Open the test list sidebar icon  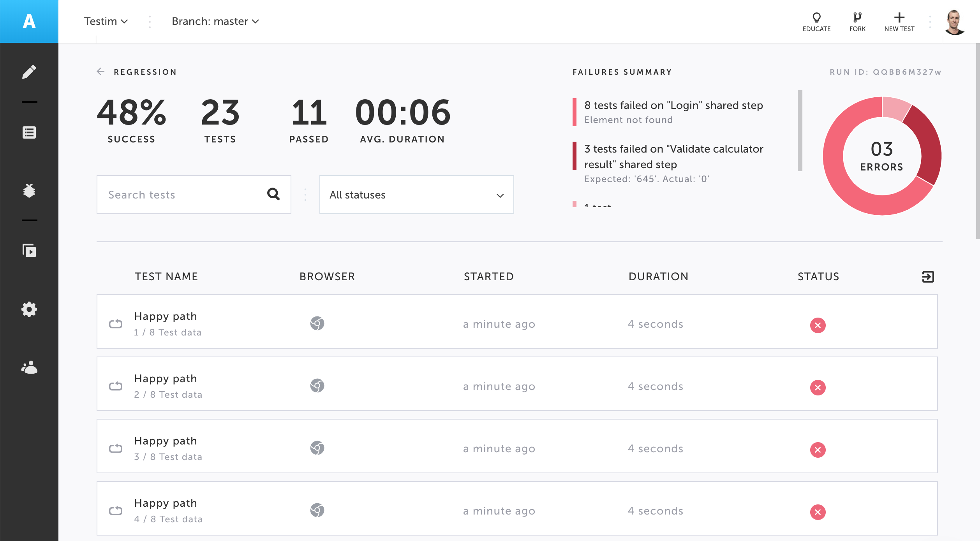coord(29,132)
